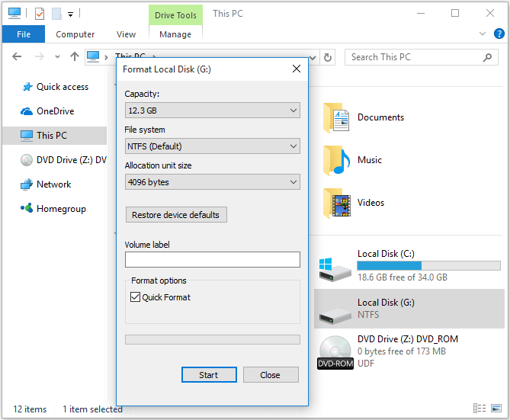Click the Quick access star icon
The width and height of the screenshot is (510, 420).
tap(27, 87)
